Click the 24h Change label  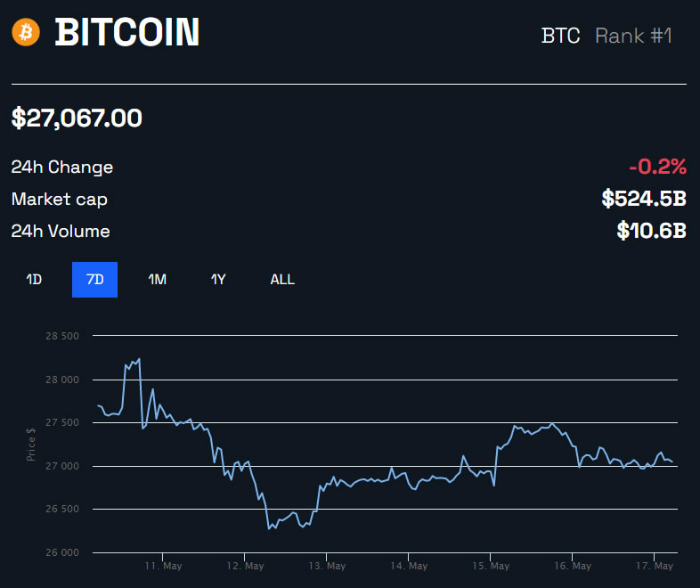click(x=62, y=167)
